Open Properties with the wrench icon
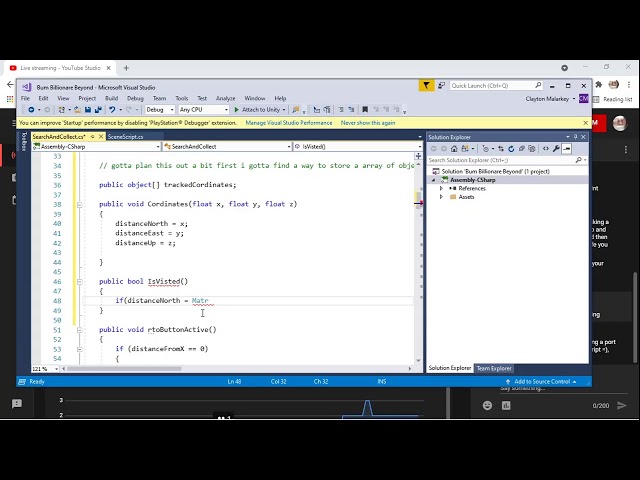 (556, 149)
